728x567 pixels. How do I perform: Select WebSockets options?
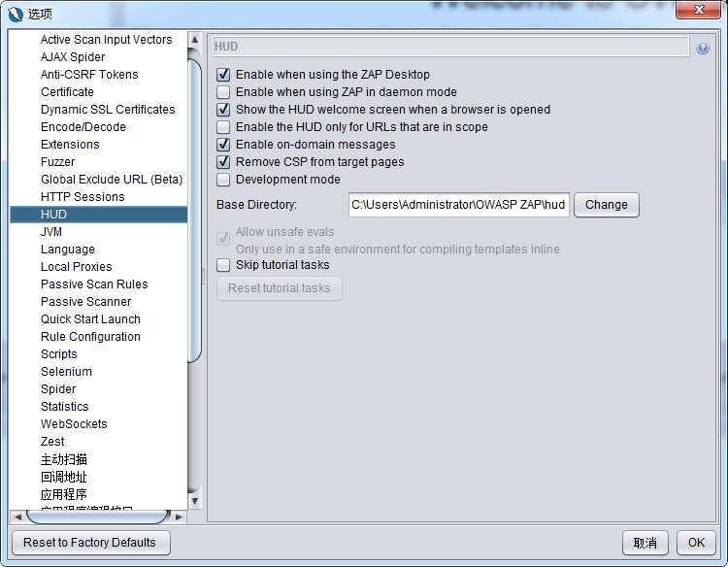(74, 424)
